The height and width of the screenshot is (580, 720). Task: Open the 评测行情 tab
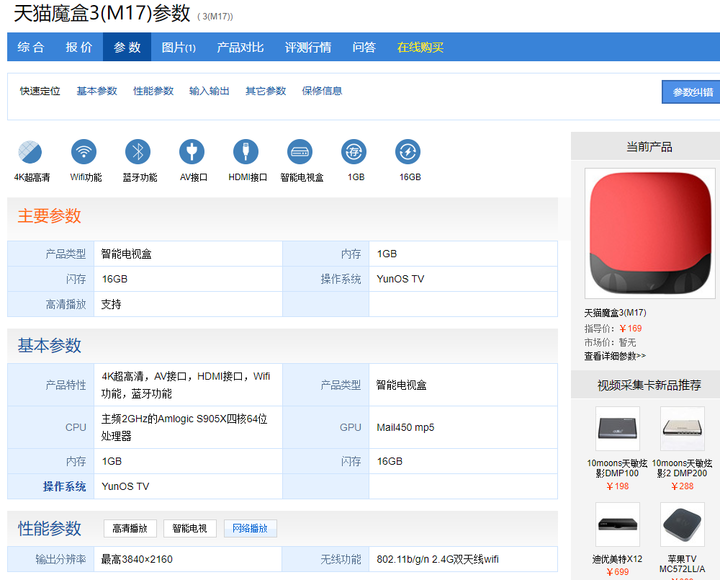pyautogui.click(x=308, y=47)
